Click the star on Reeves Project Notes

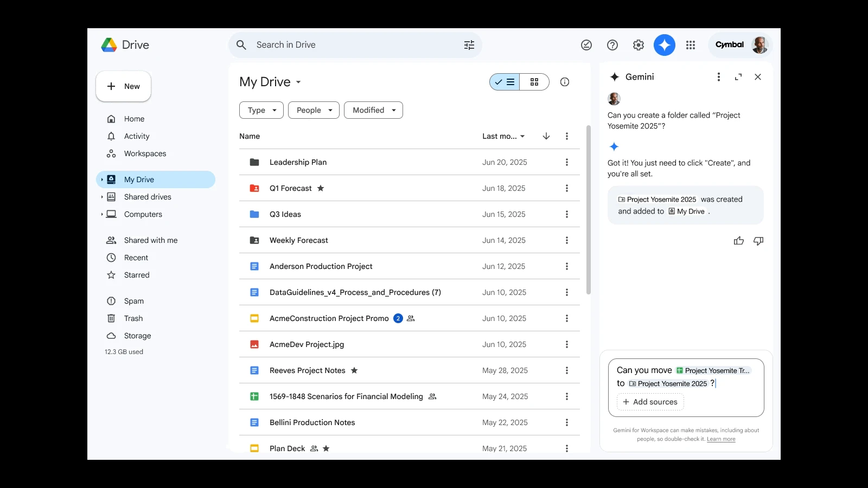(x=354, y=370)
